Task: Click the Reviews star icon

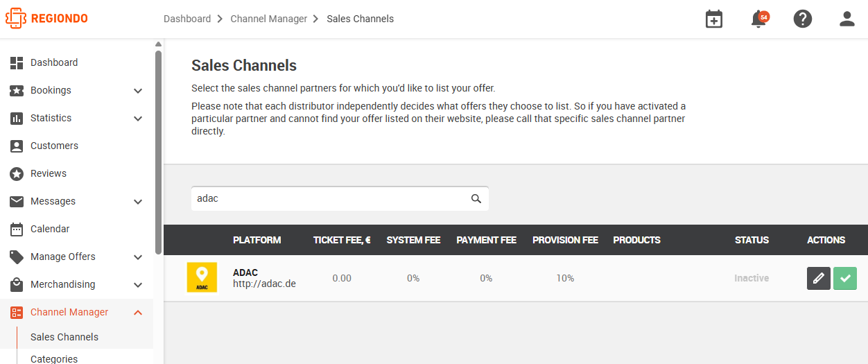Action: [x=17, y=173]
